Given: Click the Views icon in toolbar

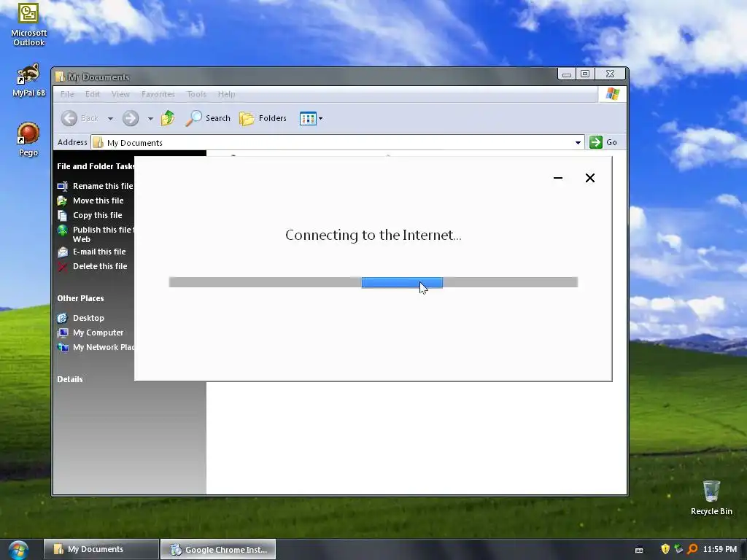Looking at the screenshot, I should click(x=308, y=119).
